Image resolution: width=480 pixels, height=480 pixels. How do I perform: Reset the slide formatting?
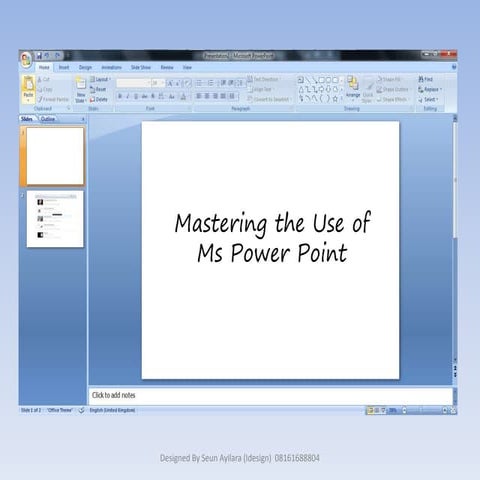click(x=98, y=89)
